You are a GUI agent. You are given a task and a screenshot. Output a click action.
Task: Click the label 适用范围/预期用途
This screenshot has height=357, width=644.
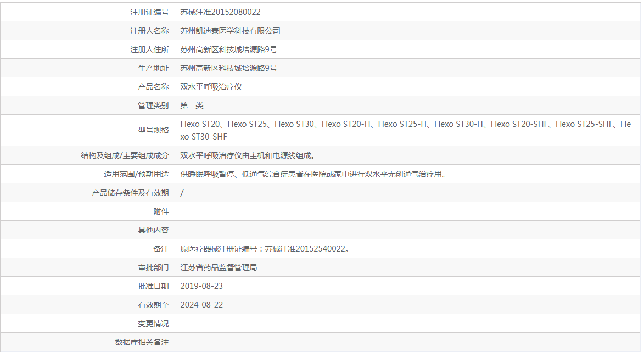point(136,174)
